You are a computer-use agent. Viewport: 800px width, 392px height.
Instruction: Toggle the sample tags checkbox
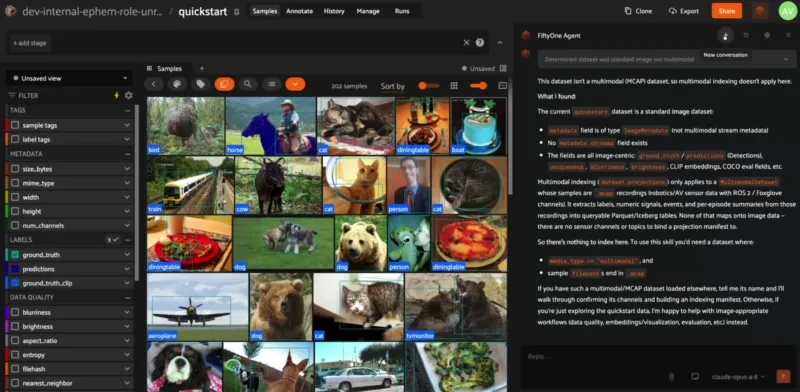[15, 125]
